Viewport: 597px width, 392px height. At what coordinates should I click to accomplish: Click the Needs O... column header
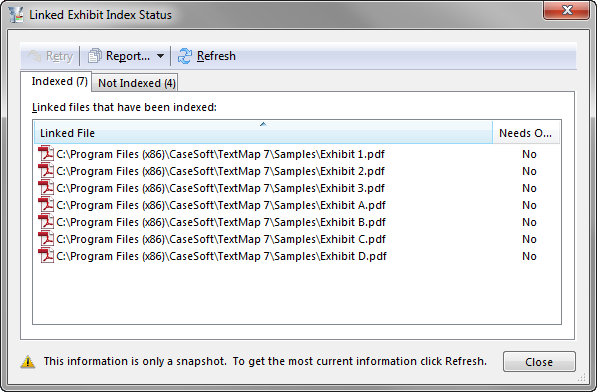[525, 133]
